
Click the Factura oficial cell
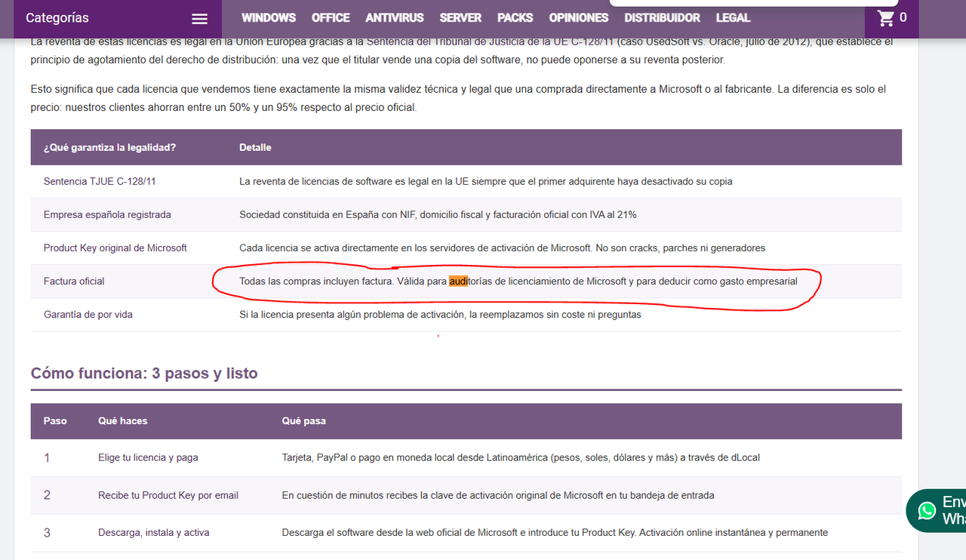(74, 281)
